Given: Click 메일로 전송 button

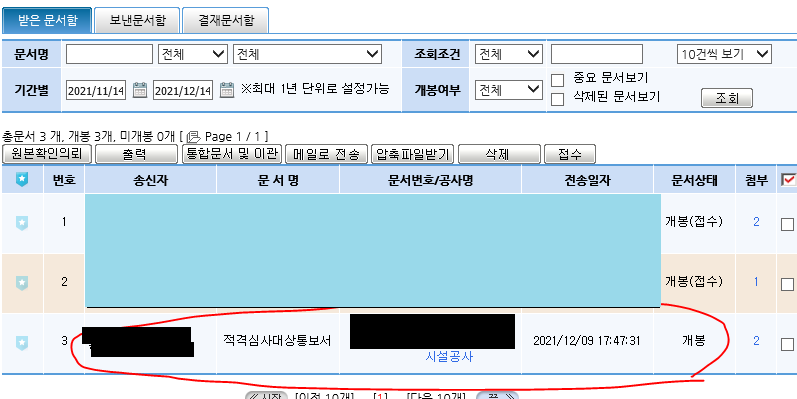Looking at the screenshot, I should pos(326,154).
